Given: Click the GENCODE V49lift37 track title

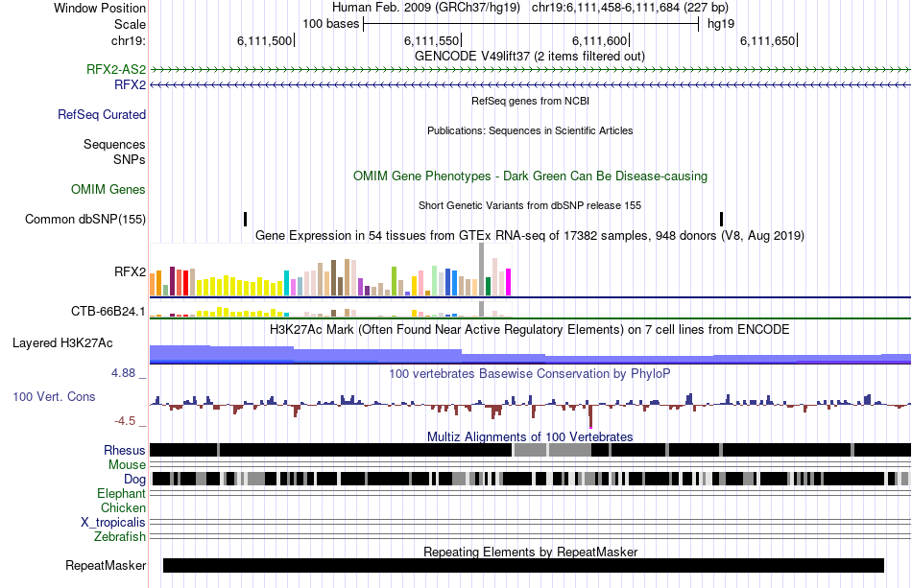Looking at the screenshot, I should [530, 57].
